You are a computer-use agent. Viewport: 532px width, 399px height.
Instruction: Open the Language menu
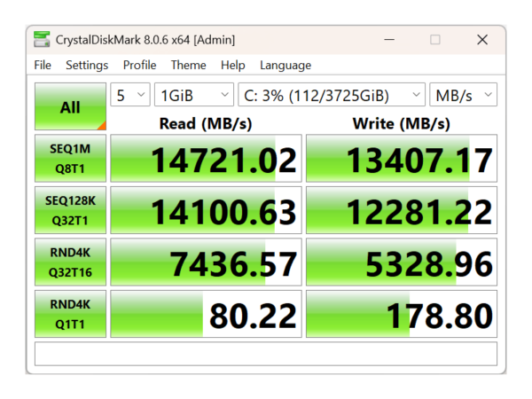tap(286, 65)
